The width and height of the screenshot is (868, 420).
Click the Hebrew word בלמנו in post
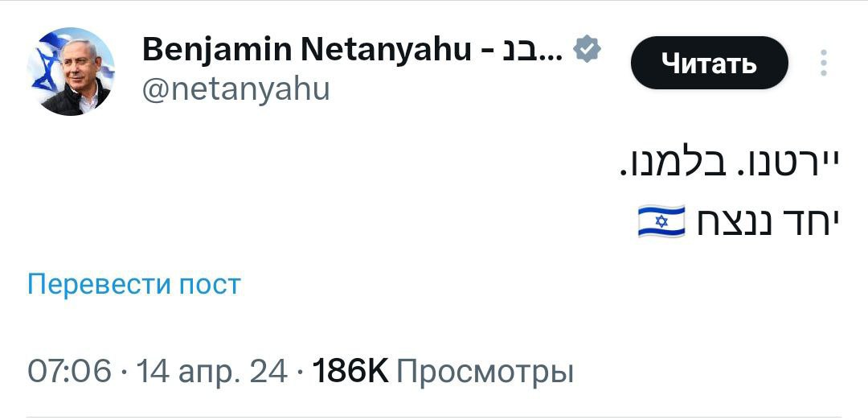[669, 166]
